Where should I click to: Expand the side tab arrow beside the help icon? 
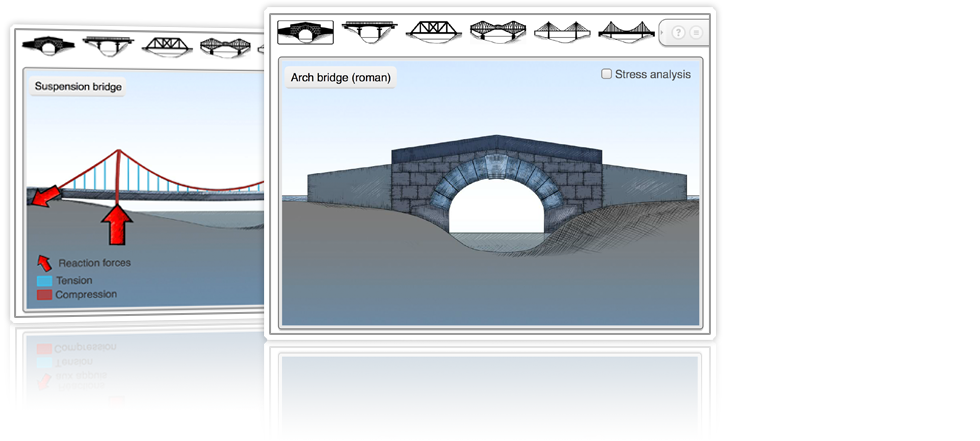tap(662, 32)
